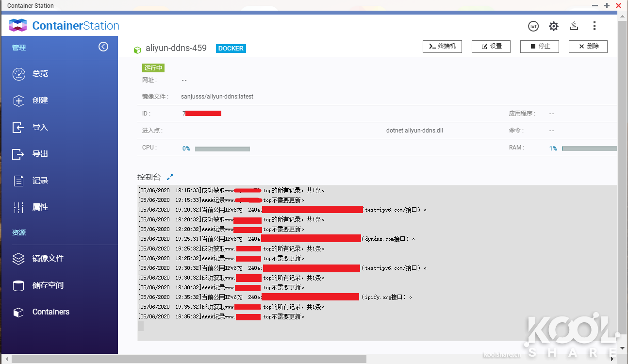This screenshot has height=364, width=628.
Task: Click the 控制台 console heading
Action: coord(149,177)
